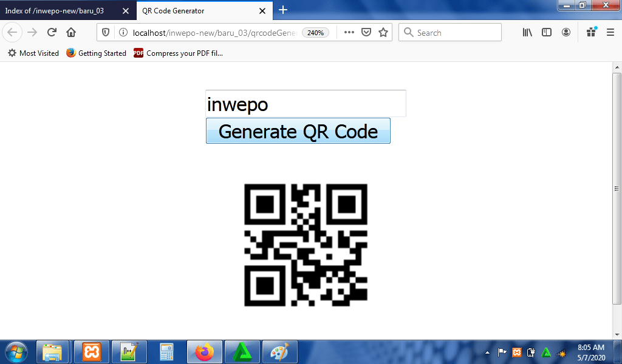The width and height of the screenshot is (622, 364).
Task: Open the Most Visited bookmarks folder
Action: [x=33, y=53]
